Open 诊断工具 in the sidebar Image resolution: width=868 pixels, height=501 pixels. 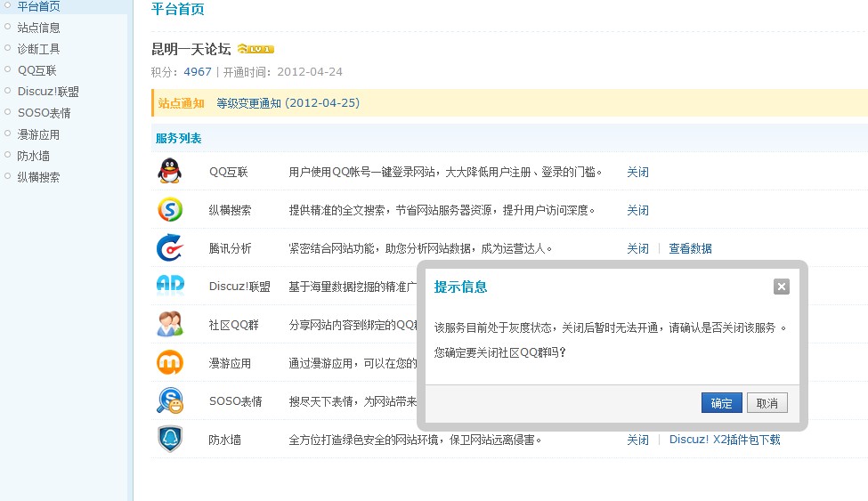tap(39, 49)
